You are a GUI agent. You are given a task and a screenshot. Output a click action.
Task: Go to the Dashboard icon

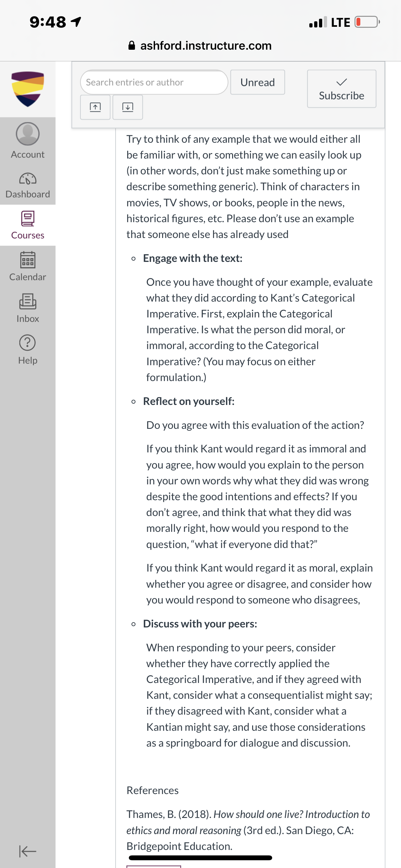[x=28, y=179]
